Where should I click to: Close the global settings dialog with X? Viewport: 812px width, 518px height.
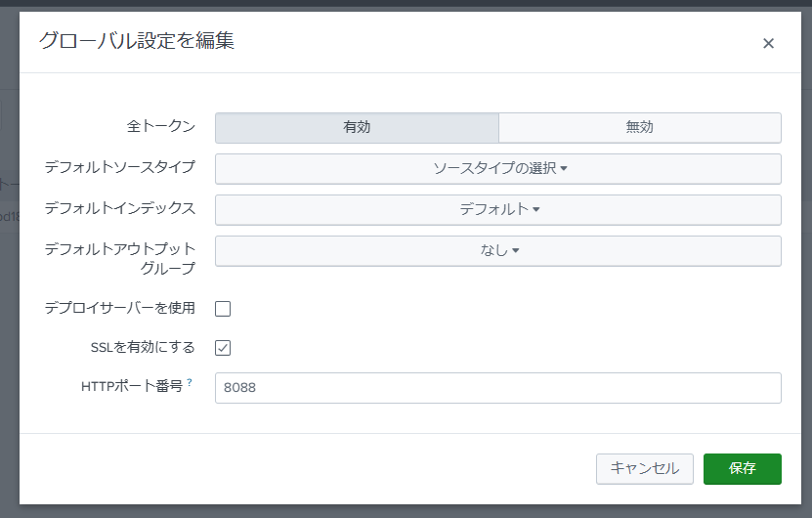click(768, 43)
